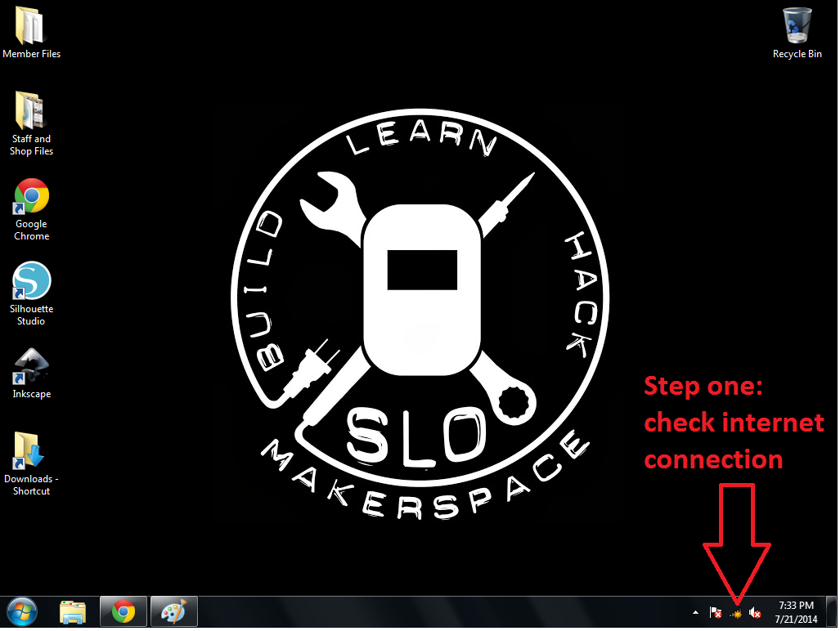The height and width of the screenshot is (631, 840).
Task: Switch to Paint in the taskbar
Action: pos(173,611)
